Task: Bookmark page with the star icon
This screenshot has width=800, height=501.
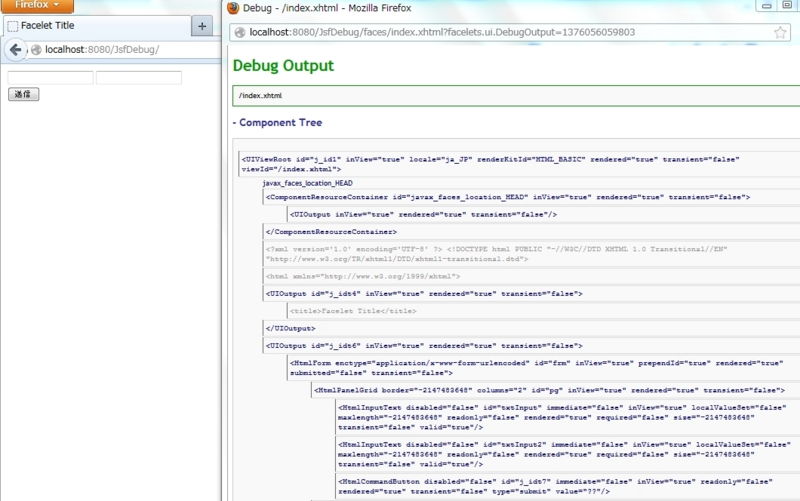Action: click(x=780, y=33)
